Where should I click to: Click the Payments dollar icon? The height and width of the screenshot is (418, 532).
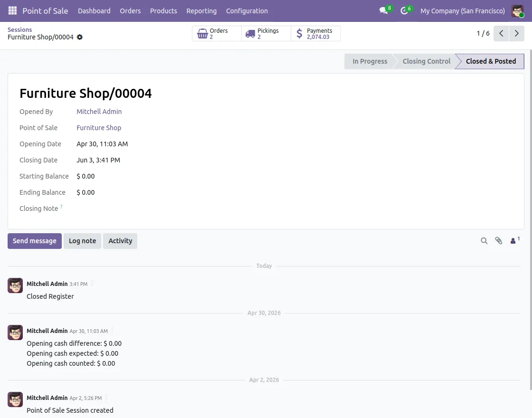[299, 34]
